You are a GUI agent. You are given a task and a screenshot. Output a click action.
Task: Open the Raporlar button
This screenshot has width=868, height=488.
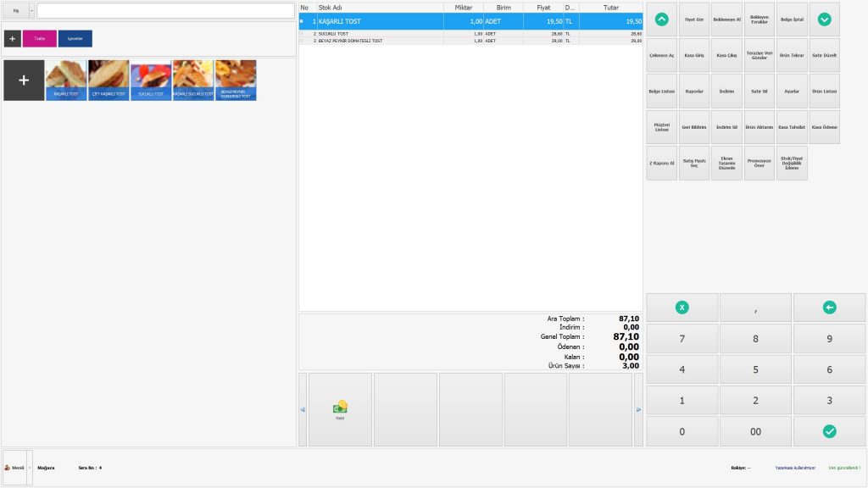(694, 91)
